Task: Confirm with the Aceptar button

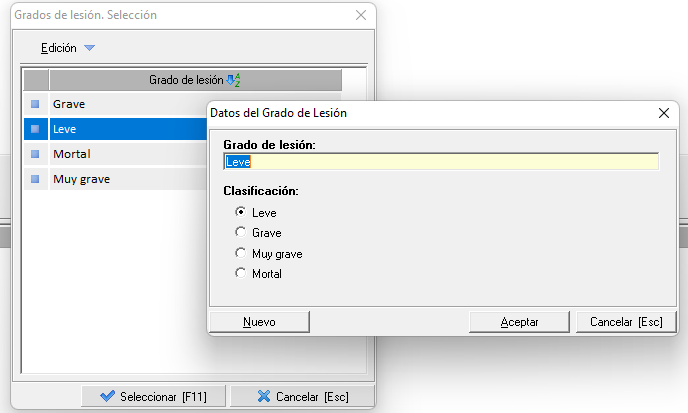Action: click(520, 322)
